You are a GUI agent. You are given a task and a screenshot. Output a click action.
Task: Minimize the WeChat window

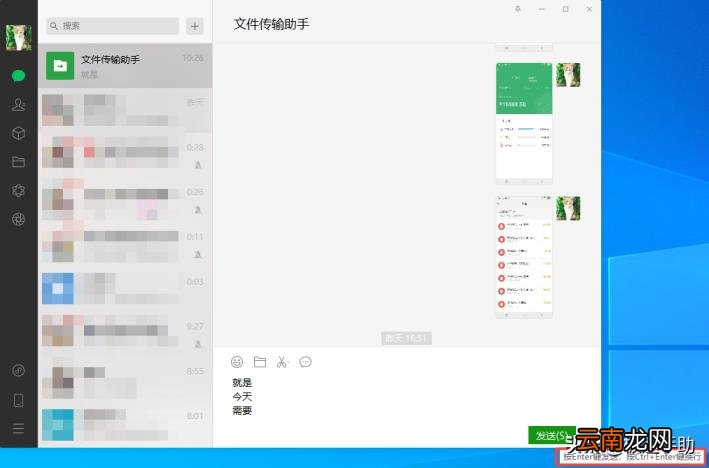pos(542,9)
